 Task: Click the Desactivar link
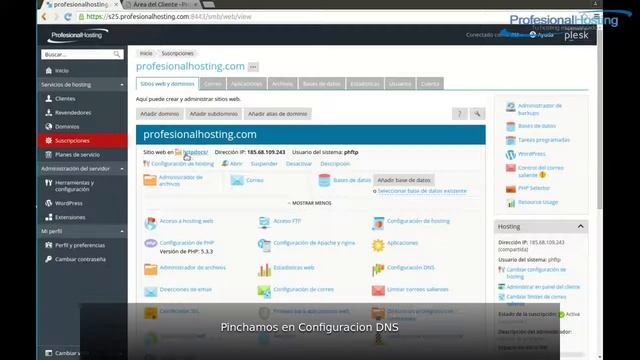(299, 164)
